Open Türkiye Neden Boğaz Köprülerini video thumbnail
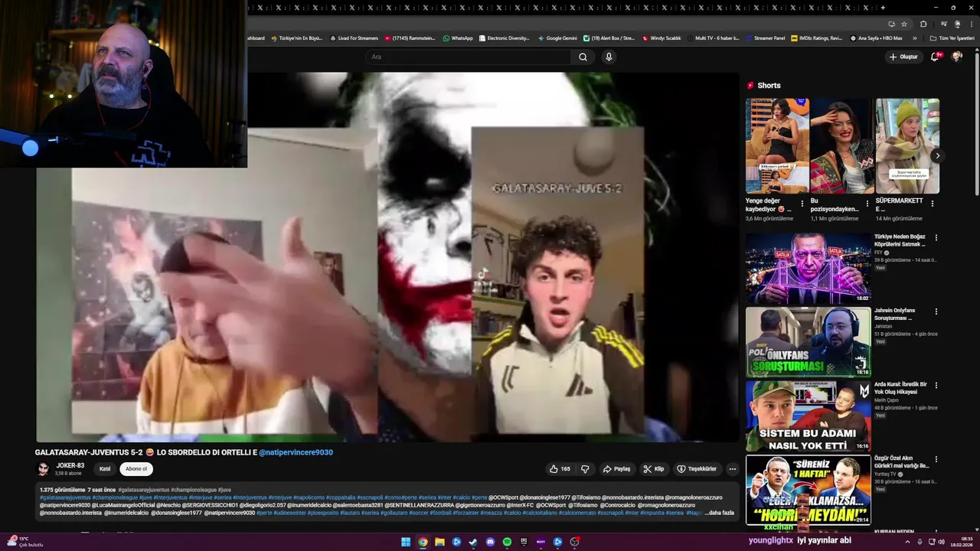This screenshot has height=551, width=980. pyautogui.click(x=808, y=269)
